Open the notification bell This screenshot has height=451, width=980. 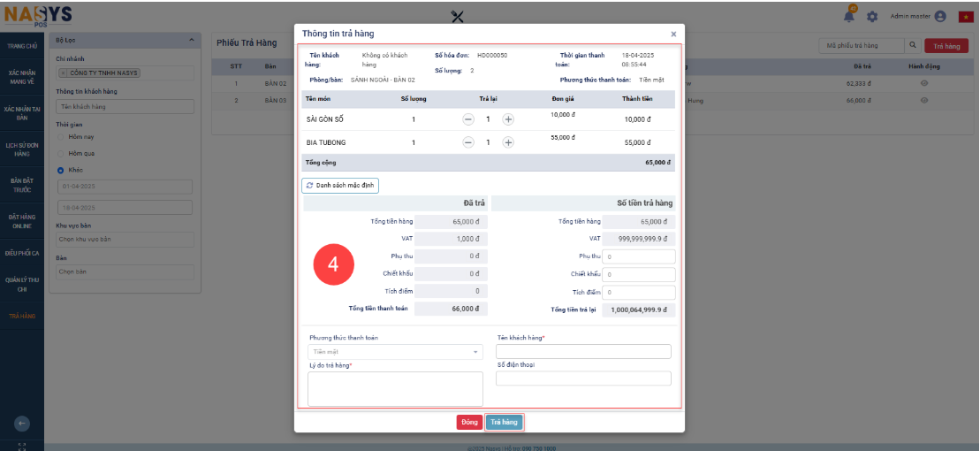[x=849, y=16]
